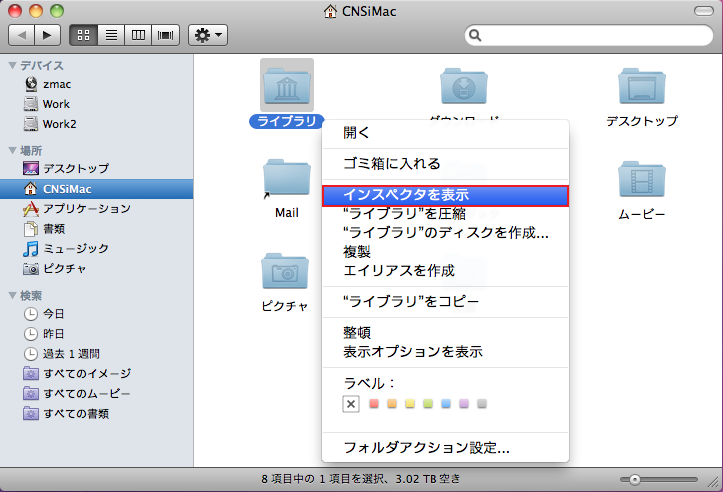Remove label with the X swatch
The height and width of the screenshot is (492, 723).
[x=350, y=404]
